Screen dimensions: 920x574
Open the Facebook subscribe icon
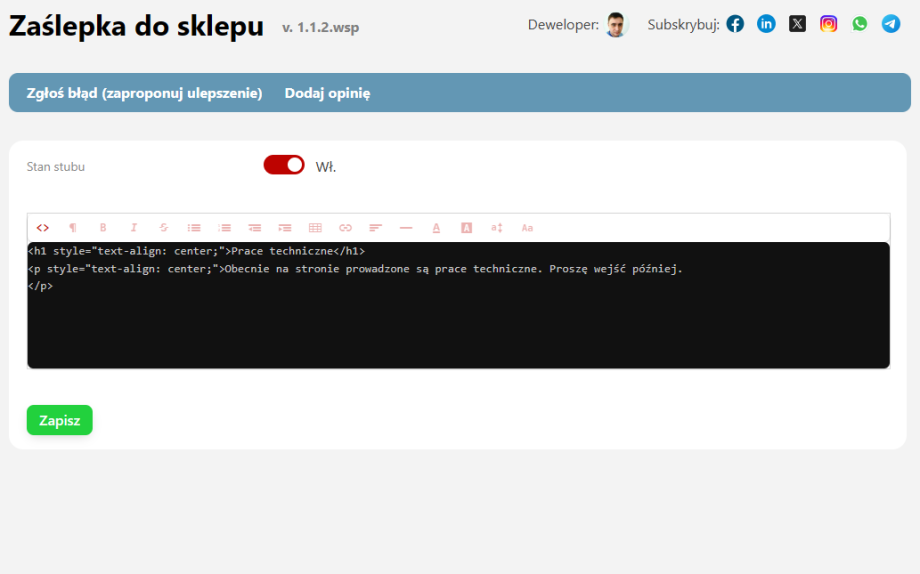pos(735,24)
